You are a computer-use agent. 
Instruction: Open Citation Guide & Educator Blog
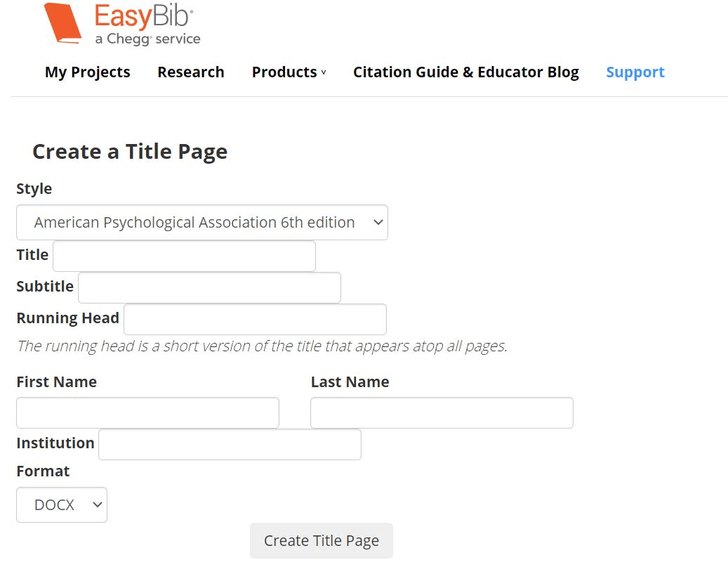click(466, 72)
